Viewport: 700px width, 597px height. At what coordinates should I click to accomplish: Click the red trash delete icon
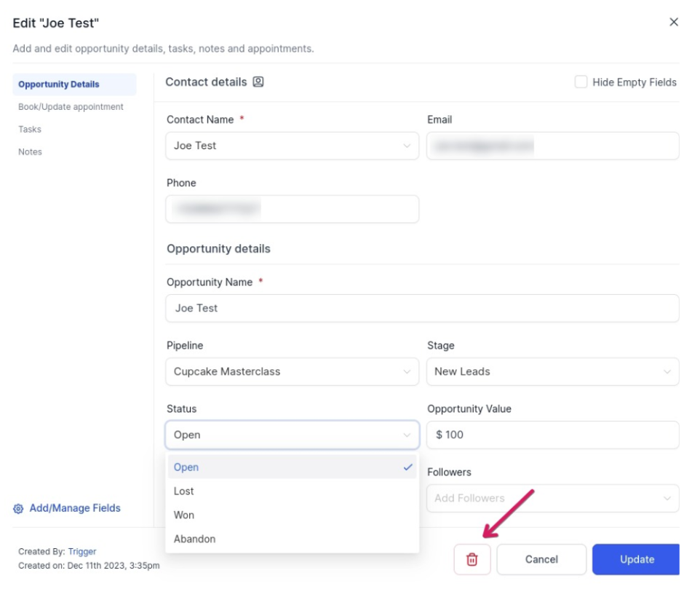[472, 559]
